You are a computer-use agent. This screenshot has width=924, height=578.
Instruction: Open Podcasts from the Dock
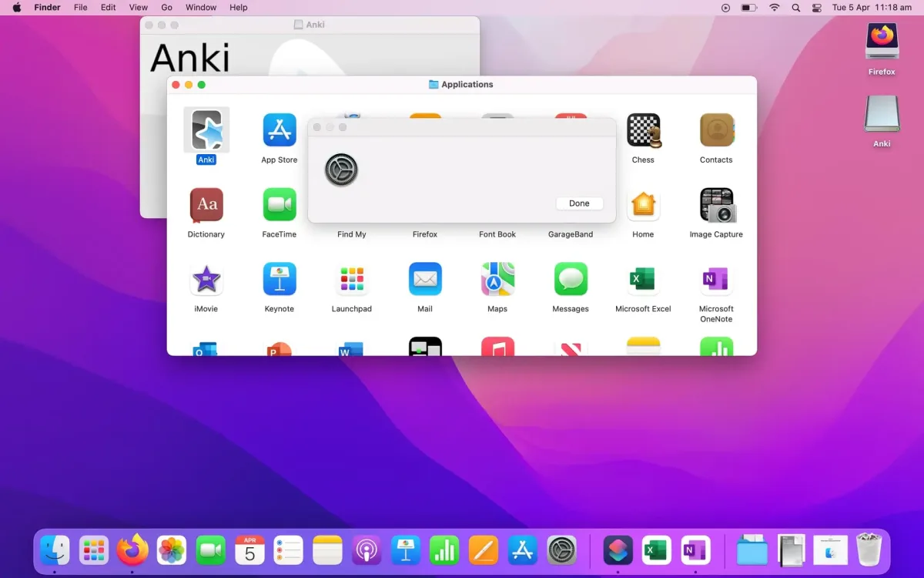(367, 550)
